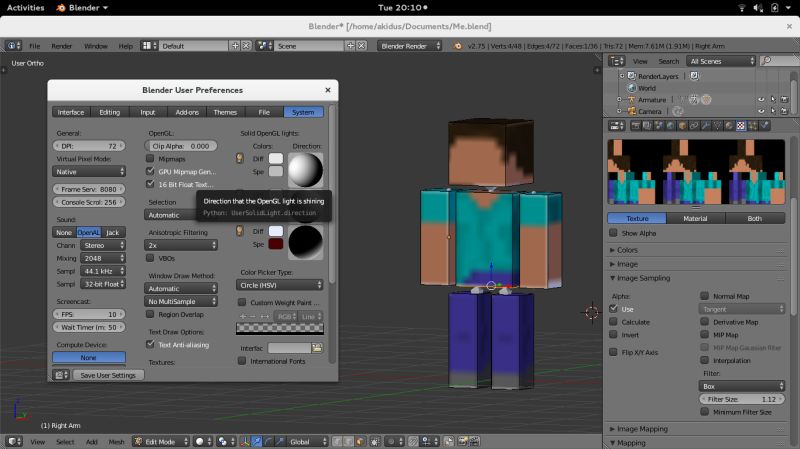The height and width of the screenshot is (449, 800).
Task: Open the Object properties tab
Action: (x=683, y=126)
